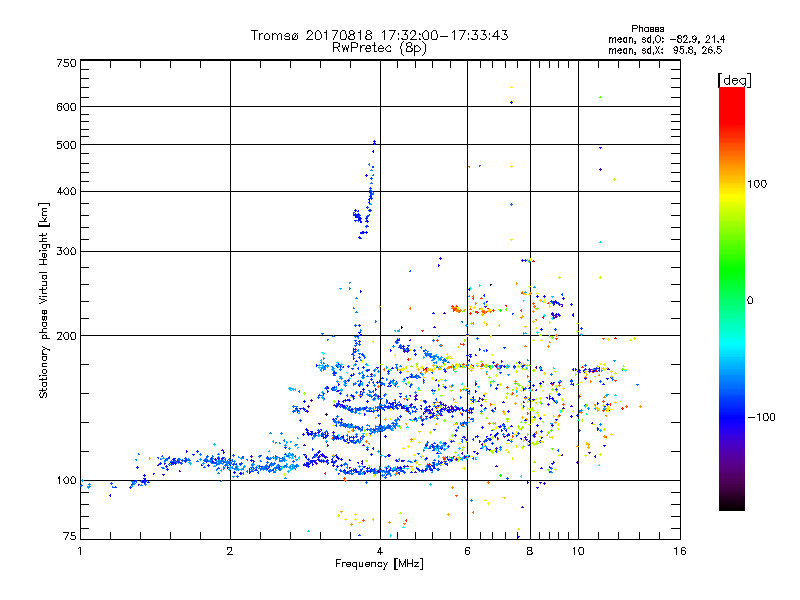Click the 'RwPretec (8p)' subtitle

[x=379, y=48]
